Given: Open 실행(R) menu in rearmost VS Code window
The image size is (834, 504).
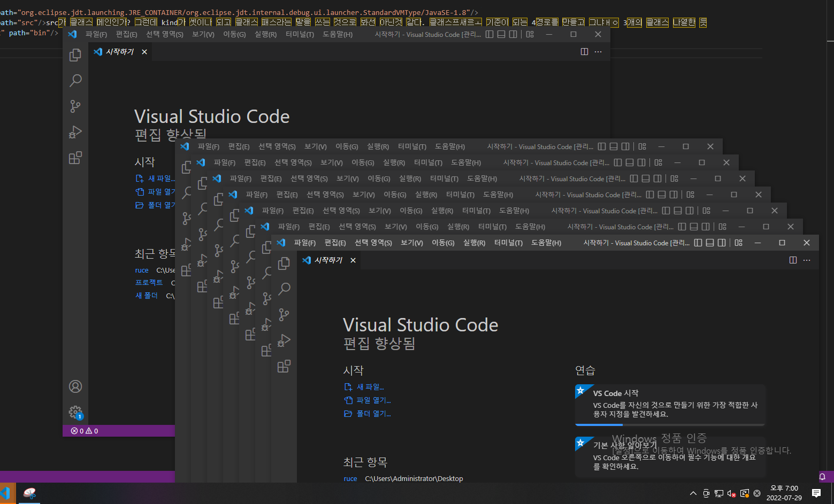Looking at the screenshot, I should [x=266, y=34].
